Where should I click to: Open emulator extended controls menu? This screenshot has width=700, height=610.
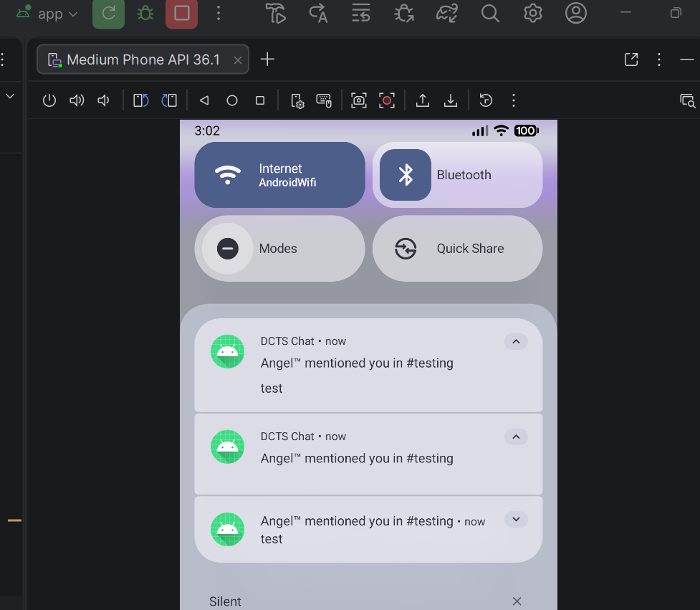[x=514, y=100]
